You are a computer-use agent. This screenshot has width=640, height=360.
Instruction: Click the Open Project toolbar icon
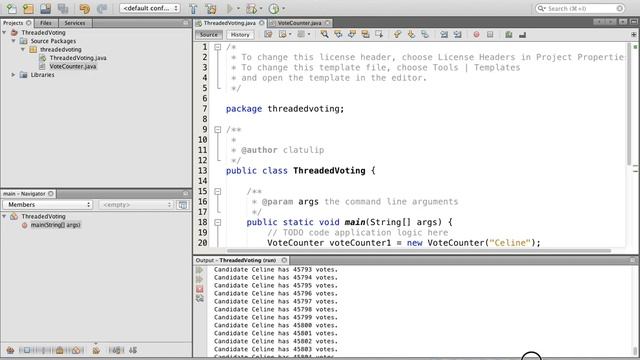click(45, 9)
